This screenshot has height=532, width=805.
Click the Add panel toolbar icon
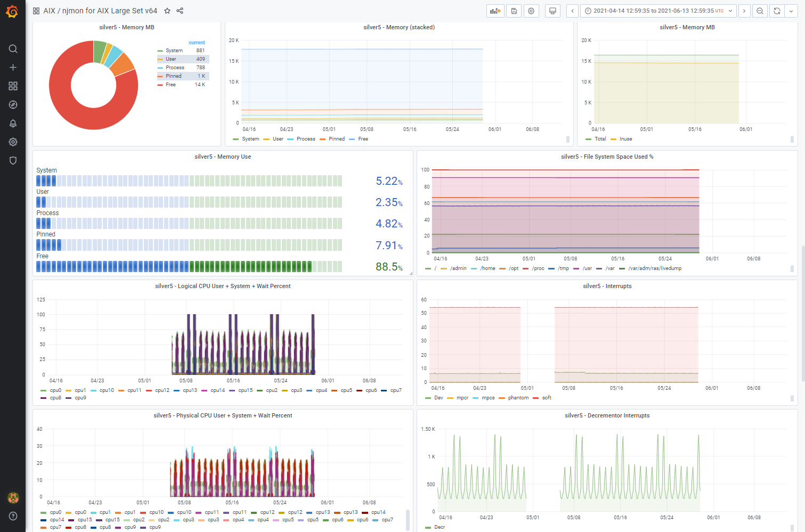495,11
